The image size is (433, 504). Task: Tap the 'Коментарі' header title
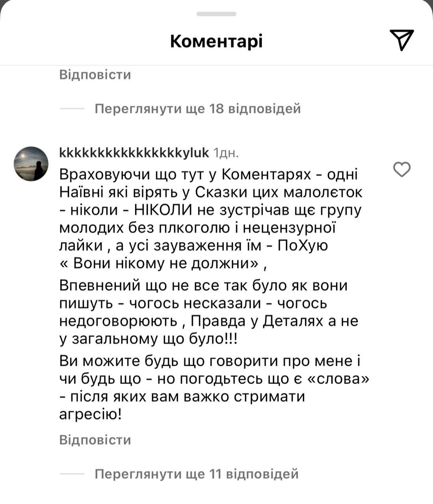pos(216,41)
